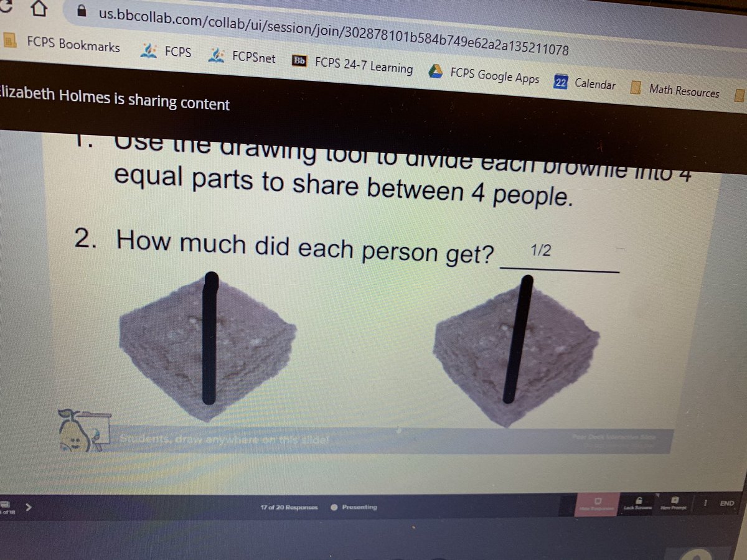Open FCPS 24-7 Learning bookmark

[352, 65]
